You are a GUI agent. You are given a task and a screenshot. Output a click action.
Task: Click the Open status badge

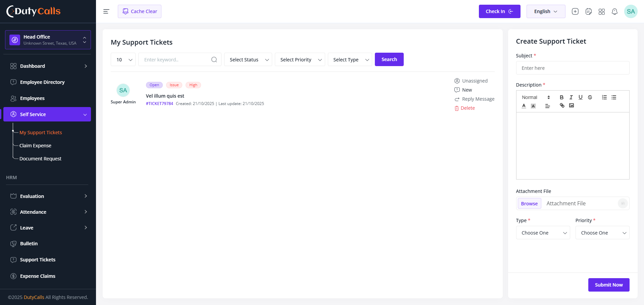pyautogui.click(x=154, y=85)
